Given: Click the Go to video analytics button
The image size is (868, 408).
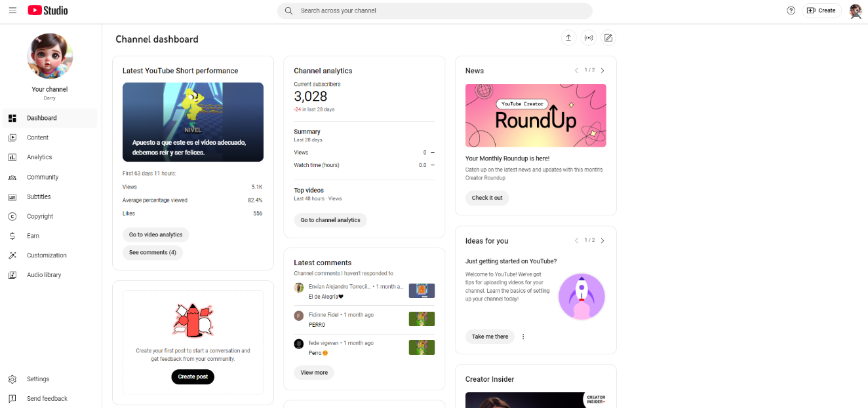Looking at the screenshot, I should 156,234.
